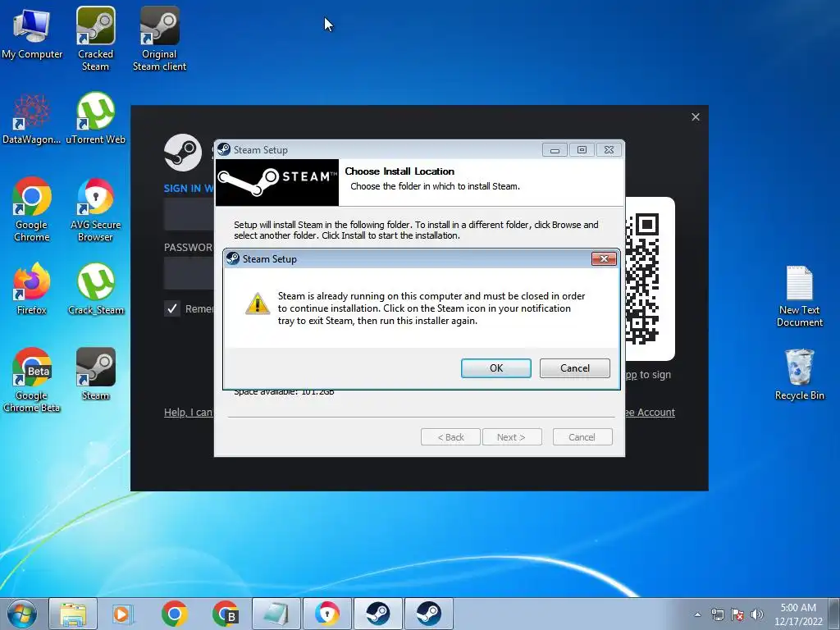Click the greyed-out Back button in the installer

tap(450, 437)
